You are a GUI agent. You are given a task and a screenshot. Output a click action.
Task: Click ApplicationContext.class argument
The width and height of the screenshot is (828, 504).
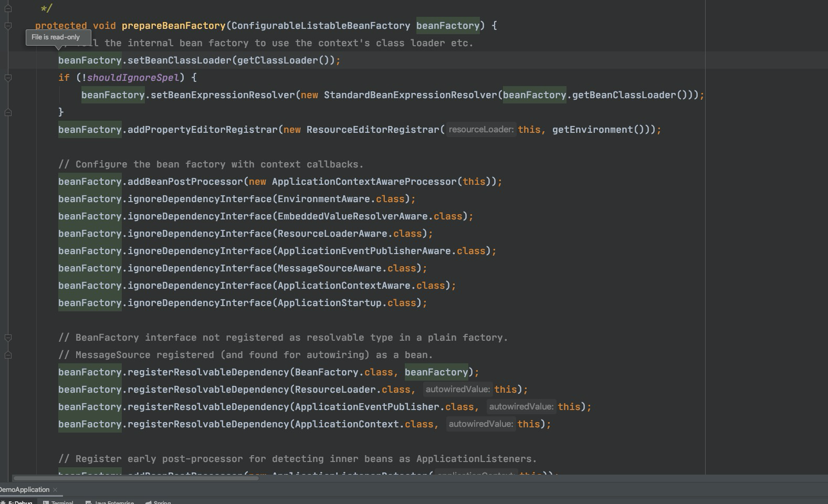point(364,424)
